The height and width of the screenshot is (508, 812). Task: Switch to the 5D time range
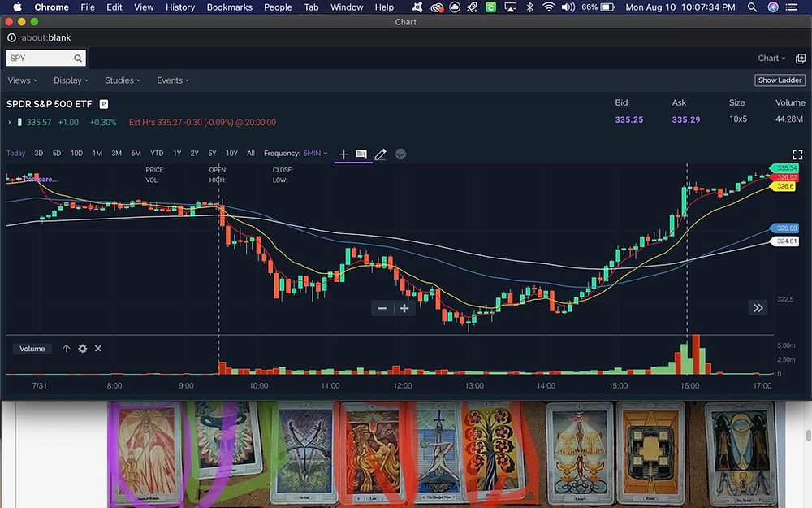click(x=57, y=154)
